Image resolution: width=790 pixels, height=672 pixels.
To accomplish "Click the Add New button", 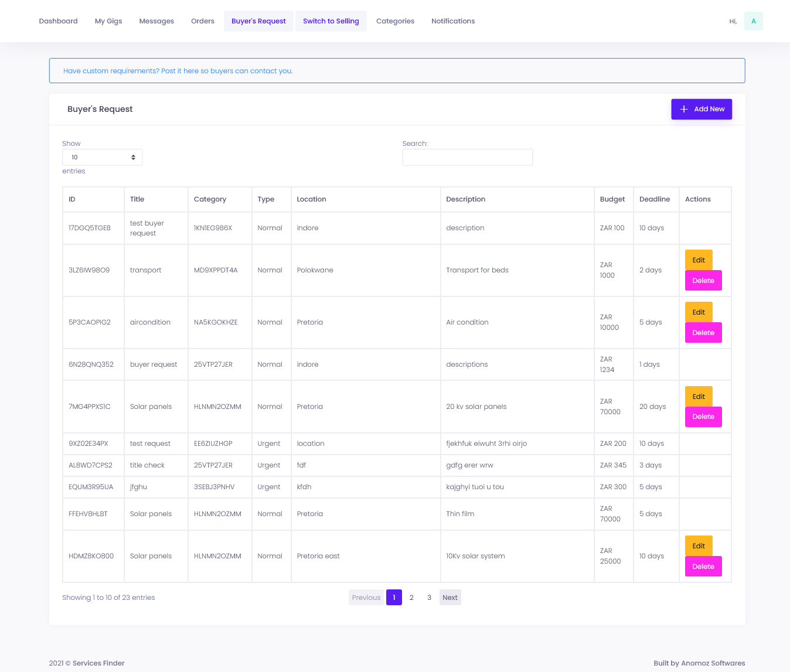I will click(702, 109).
